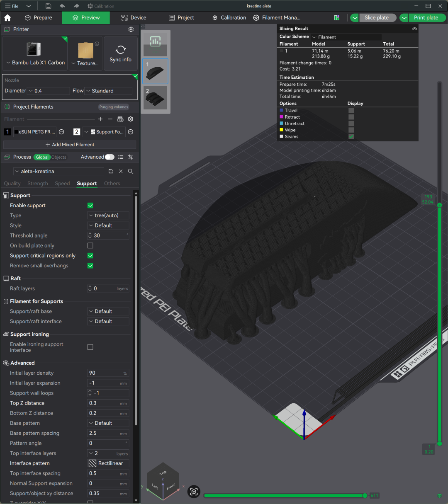Uncheck the Enable support checkbox
Image resolution: width=448 pixels, height=504 pixels.
pos(90,206)
